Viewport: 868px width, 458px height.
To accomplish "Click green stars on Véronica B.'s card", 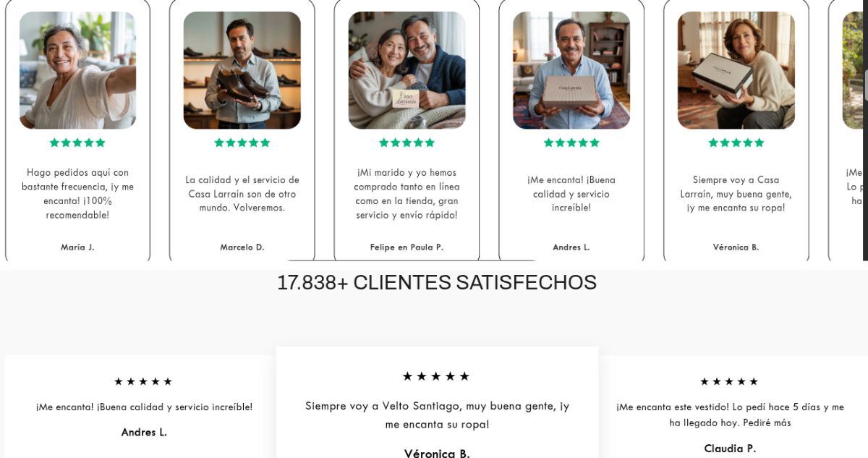I will [x=736, y=143].
